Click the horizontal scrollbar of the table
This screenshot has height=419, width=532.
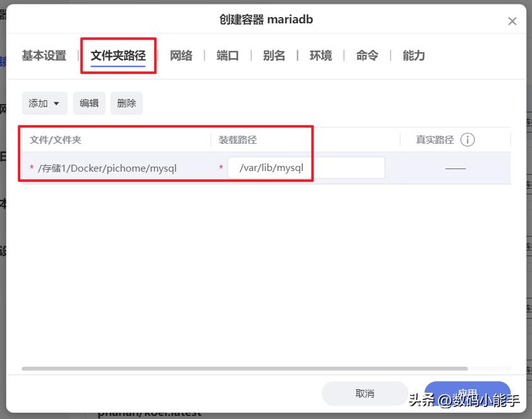pyautogui.click(x=245, y=369)
